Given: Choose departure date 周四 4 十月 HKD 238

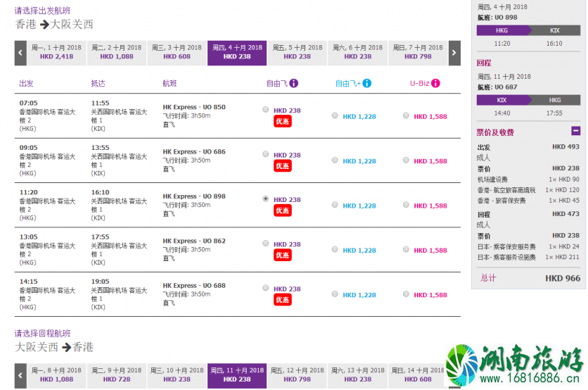Looking at the screenshot, I should click(x=237, y=53).
